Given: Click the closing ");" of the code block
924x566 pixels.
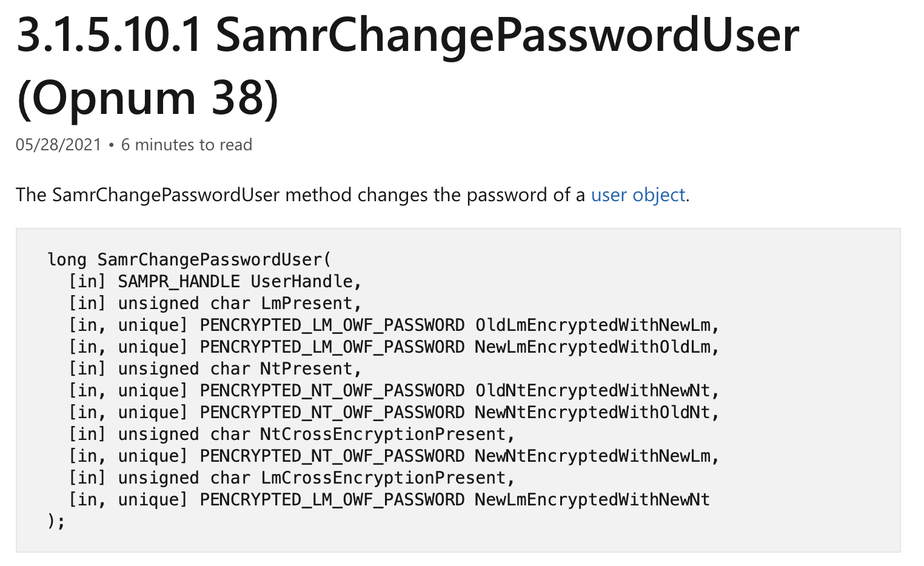Looking at the screenshot, I should coord(56,521).
